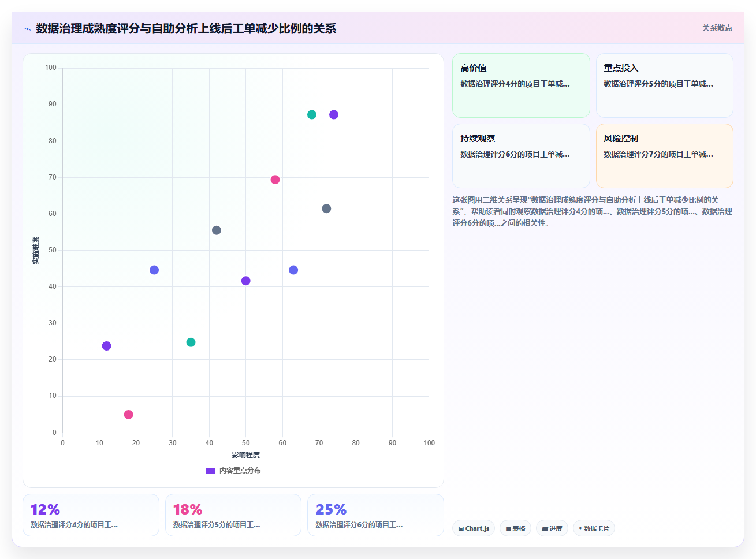Click the 实施难度 y-axis title
This screenshot has width=756, height=559.
tap(36, 251)
